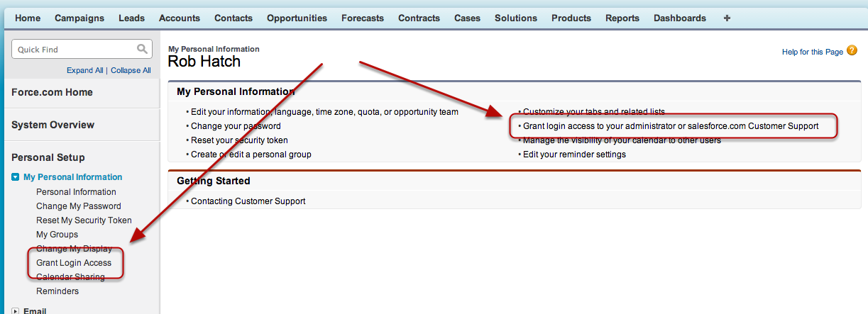The height and width of the screenshot is (314, 868).
Task: Open System Overview in sidebar
Action: [53, 125]
